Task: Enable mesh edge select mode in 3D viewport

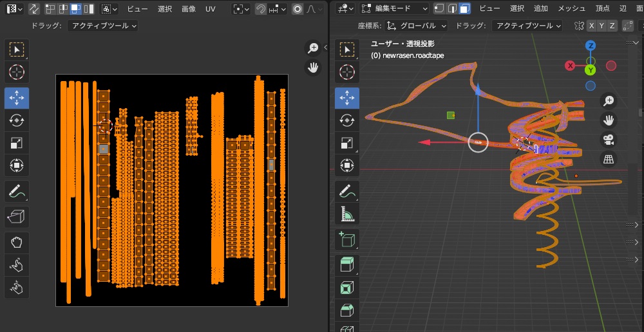Action: tap(452, 8)
